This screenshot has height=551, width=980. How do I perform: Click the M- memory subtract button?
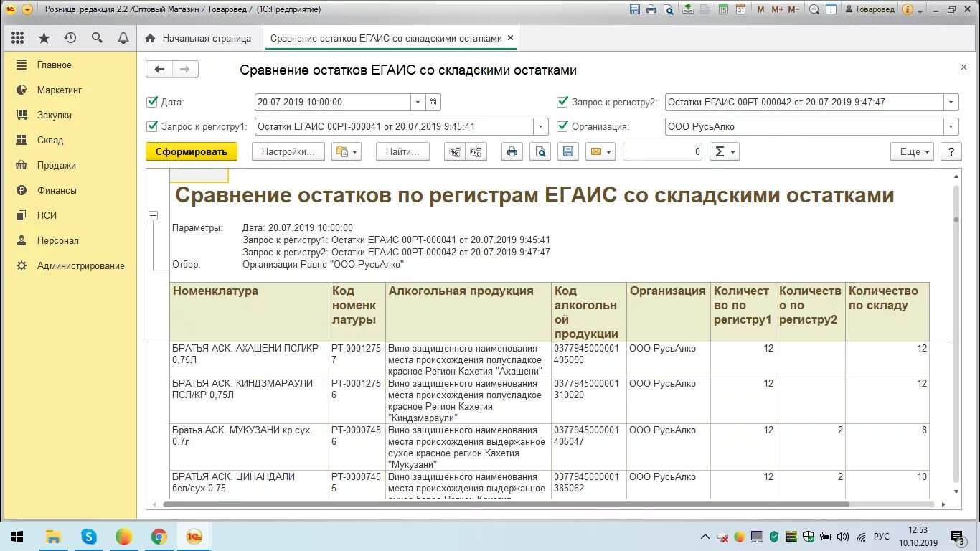[794, 9]
